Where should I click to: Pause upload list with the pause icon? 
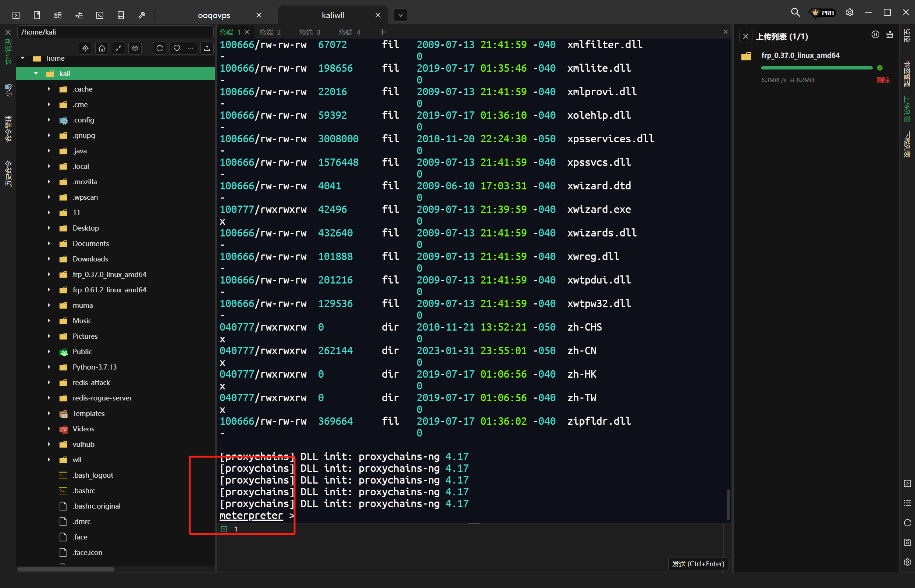tap(875, 35)
